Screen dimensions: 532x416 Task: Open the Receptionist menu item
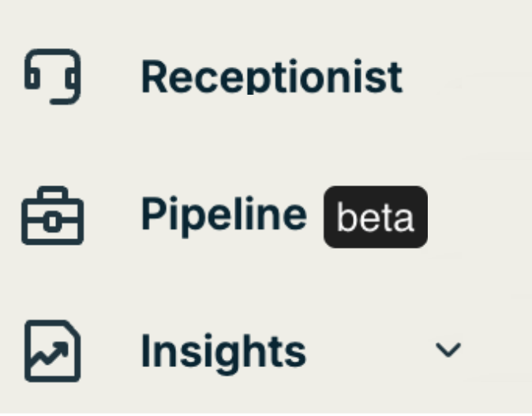(271, 77)
